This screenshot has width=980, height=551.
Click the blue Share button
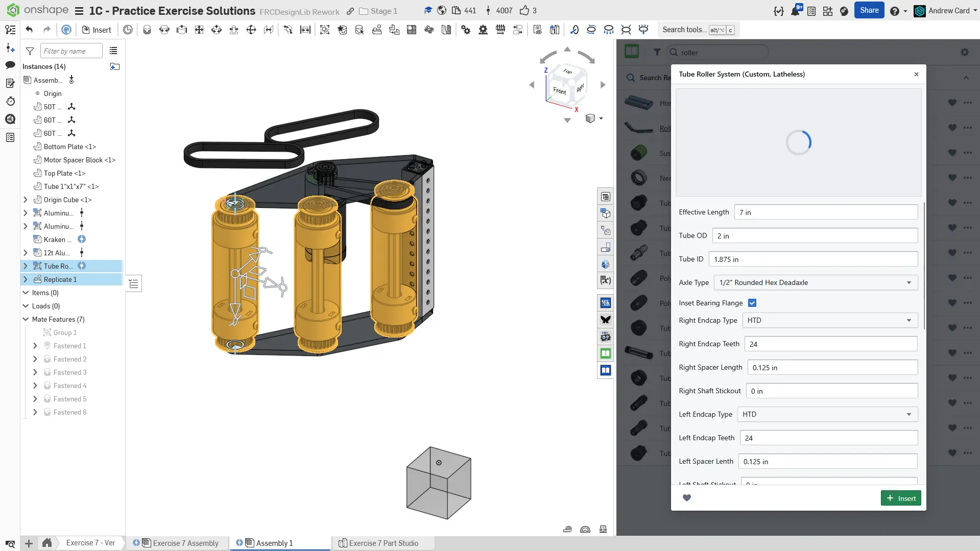tap(869, 10)
